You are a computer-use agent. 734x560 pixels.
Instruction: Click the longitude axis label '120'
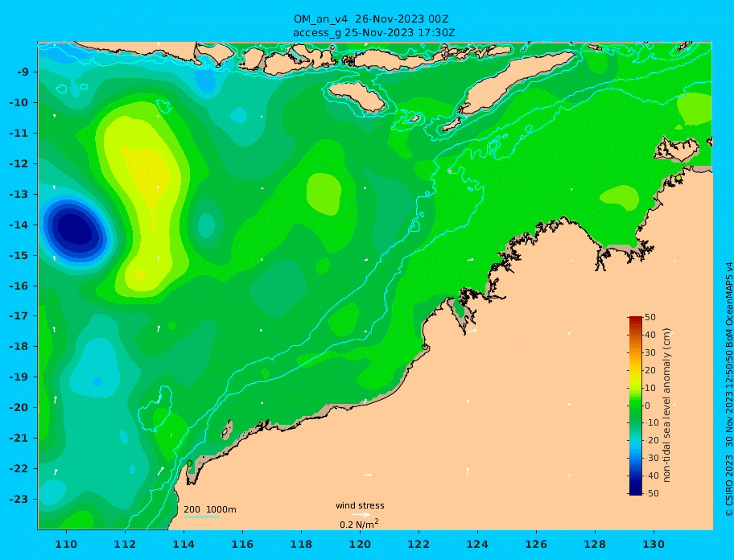pos(360,545)
